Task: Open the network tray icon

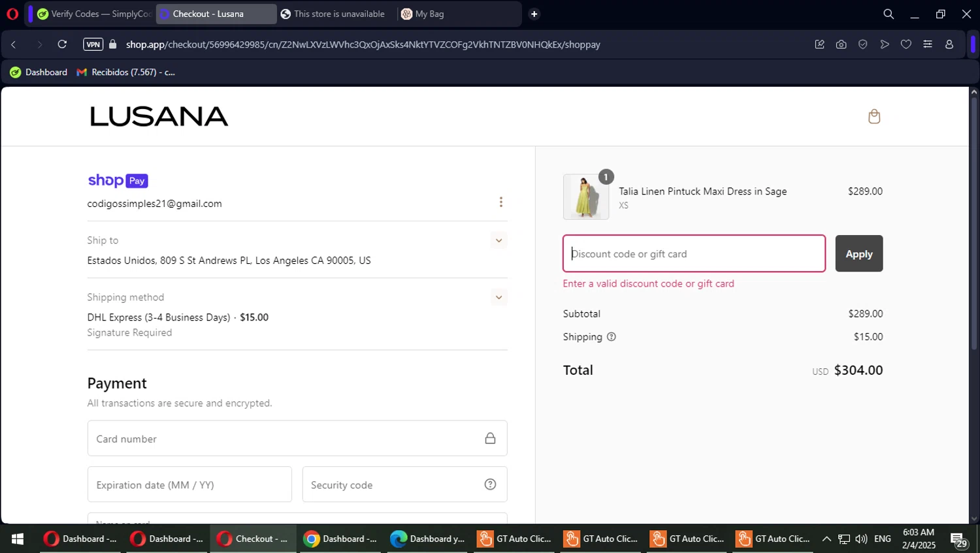Action: point(844,539)
